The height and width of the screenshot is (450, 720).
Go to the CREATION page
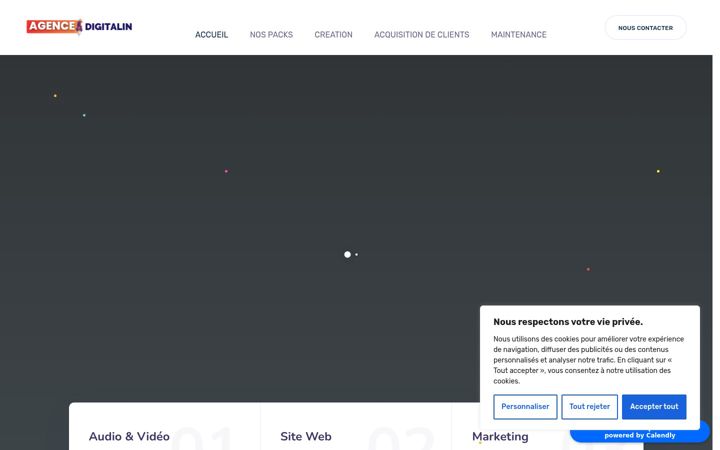pyautogui.click(x=333, y=34)
